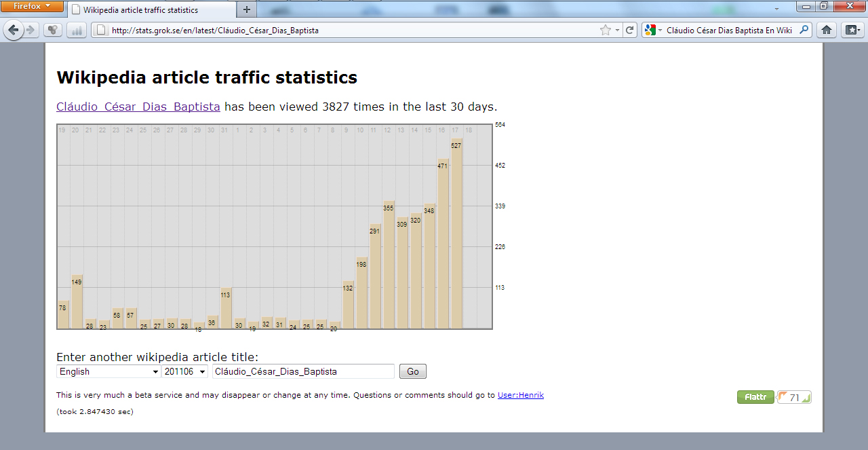Open the Firefox application menu
868x450 pixels.
pos(32,6)
